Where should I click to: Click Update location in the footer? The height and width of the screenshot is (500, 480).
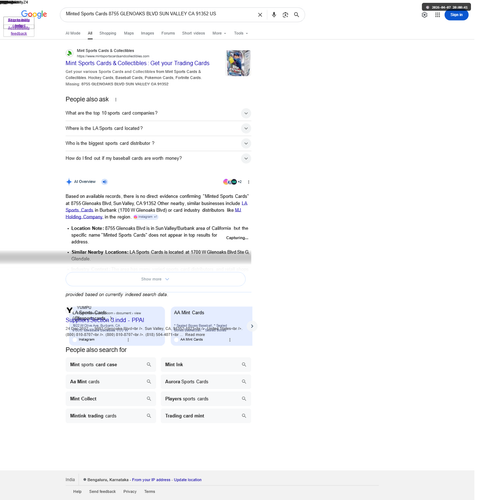[x=188, y=480]
